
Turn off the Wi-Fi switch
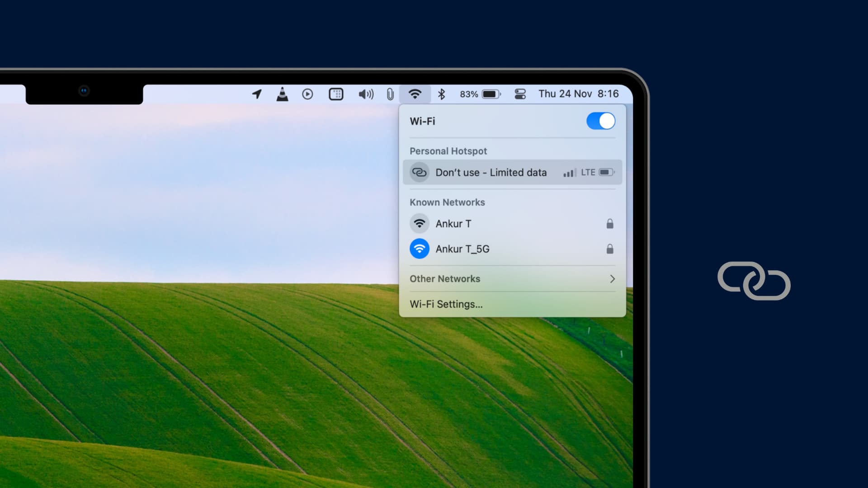point(600,121)
